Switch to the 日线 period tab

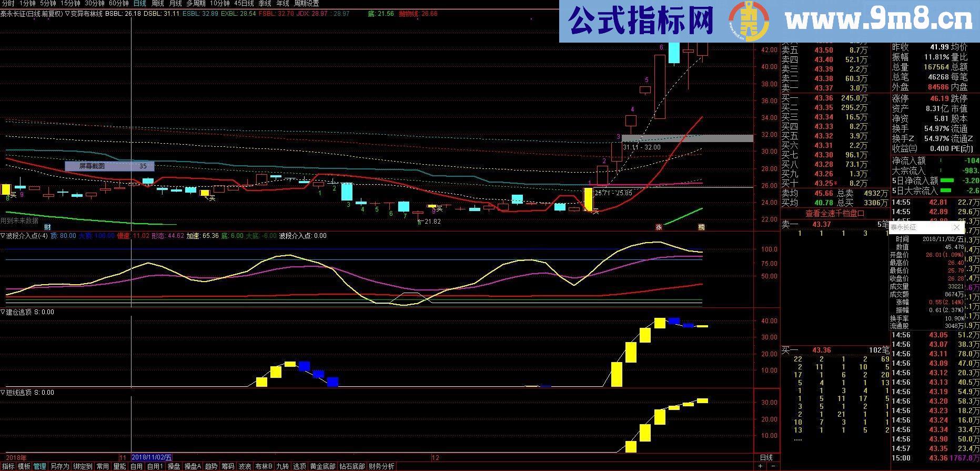point(139,4)
